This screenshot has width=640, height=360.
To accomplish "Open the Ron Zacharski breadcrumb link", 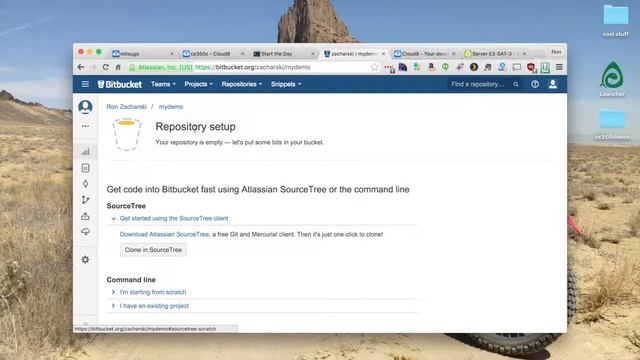I will click(127, 107).
